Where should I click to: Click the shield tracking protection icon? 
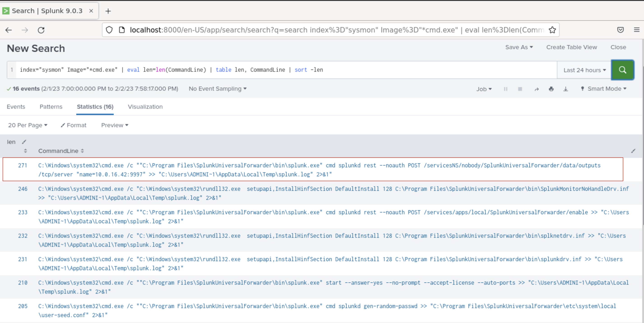[109, 30]
